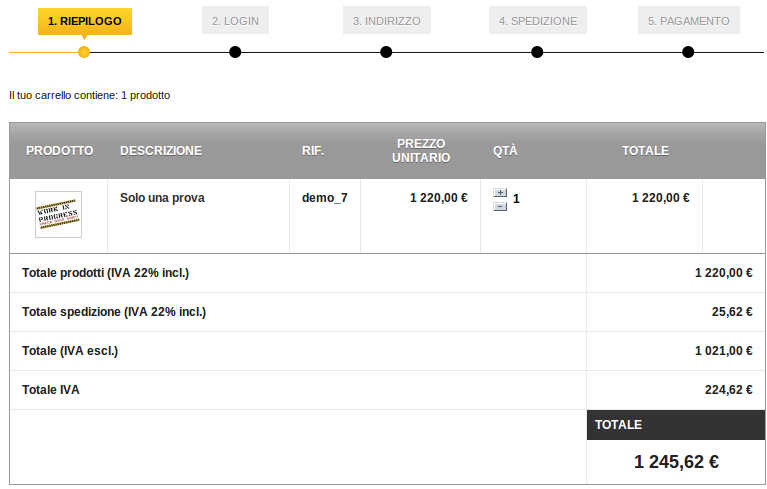This screenshot has height=489, width=767.
Task: Click the 'carrello' link in cart summary
Action: 53,96
